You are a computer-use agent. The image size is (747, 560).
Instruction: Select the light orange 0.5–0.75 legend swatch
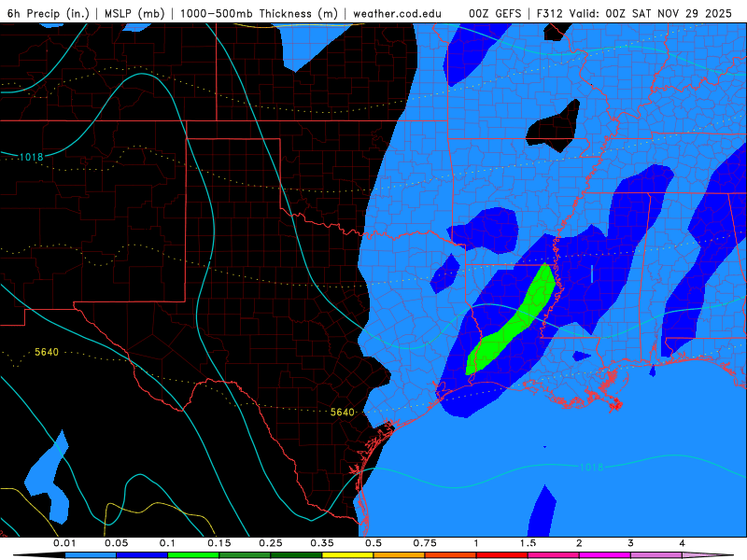(x=400, y=555)
